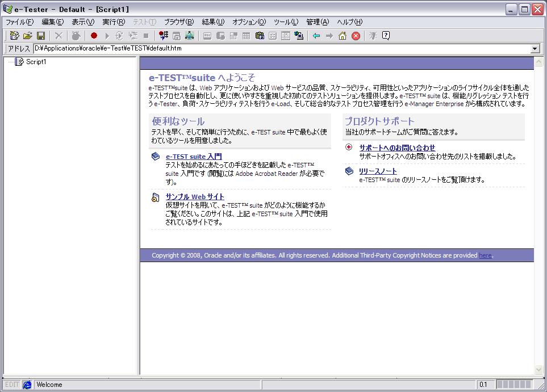Open the オプション(O) menu

249,22
